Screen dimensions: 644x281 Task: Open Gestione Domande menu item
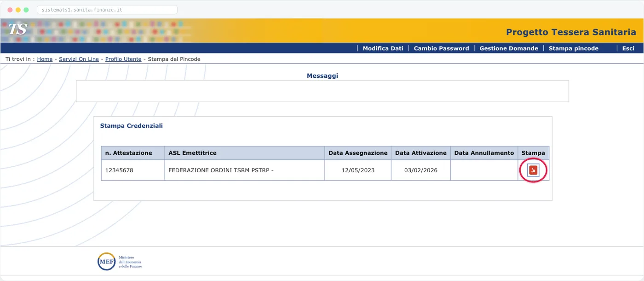pyautogui.click(x=509, y=48)
